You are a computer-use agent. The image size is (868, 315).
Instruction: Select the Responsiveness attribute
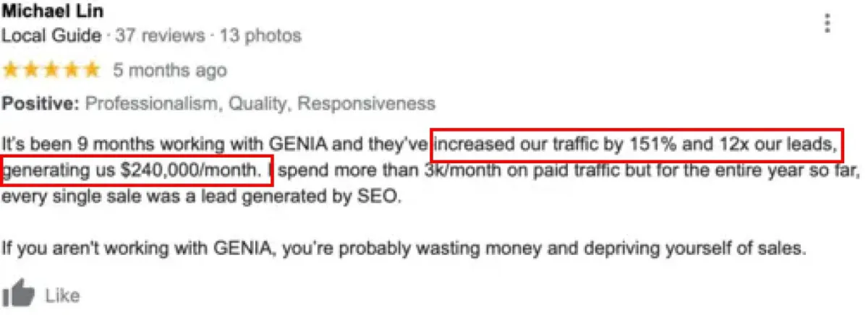[x=367, y=104]
